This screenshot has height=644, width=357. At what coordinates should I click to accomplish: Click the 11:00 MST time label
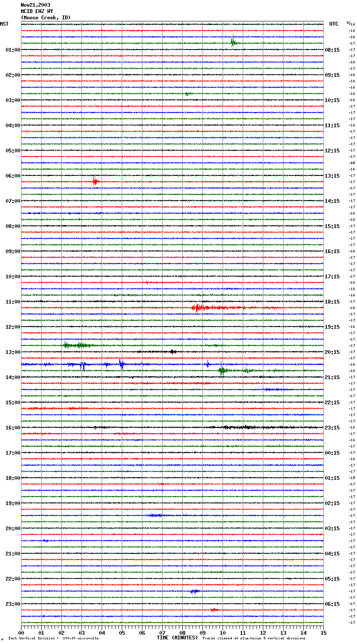click(x=13, y=302)
